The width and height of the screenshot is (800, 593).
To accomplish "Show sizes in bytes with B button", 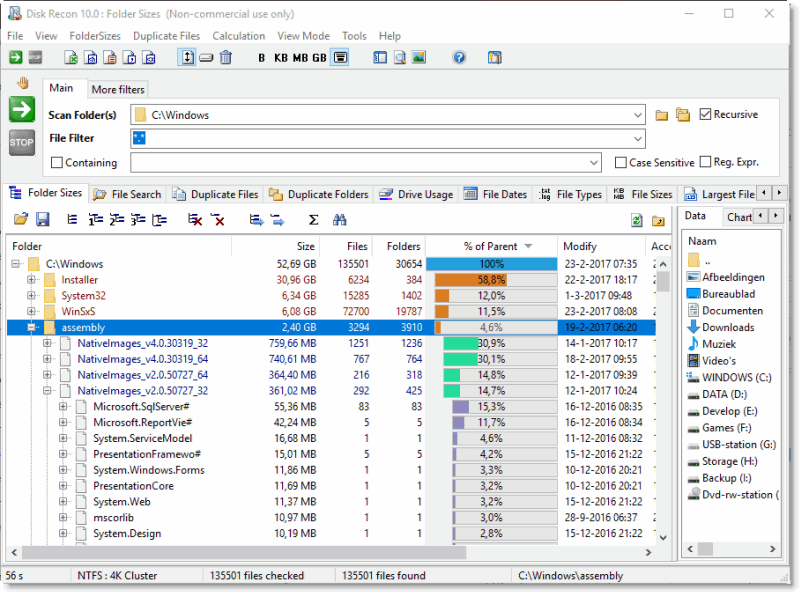I will pyautogui.click(x=261, y=58).
